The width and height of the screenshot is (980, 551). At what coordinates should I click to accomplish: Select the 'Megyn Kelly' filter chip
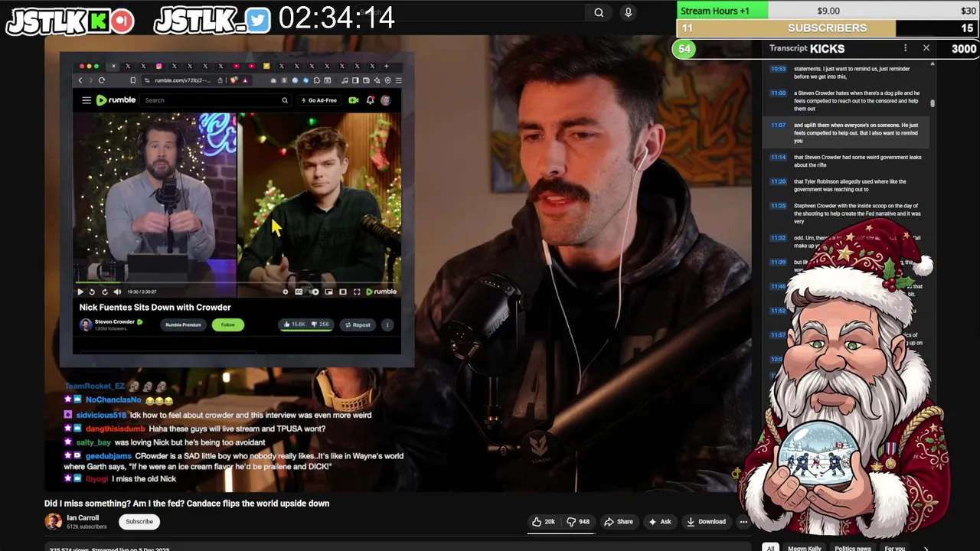coord(805,548)
